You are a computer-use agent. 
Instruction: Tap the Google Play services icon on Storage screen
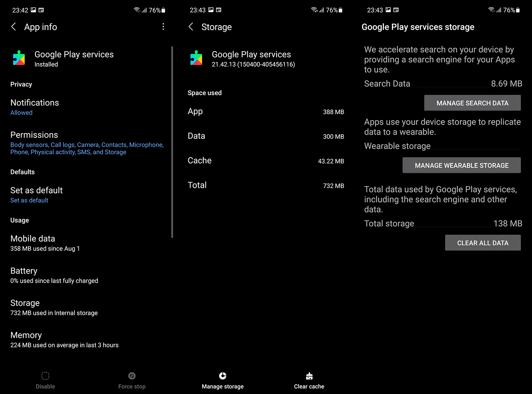196,58
